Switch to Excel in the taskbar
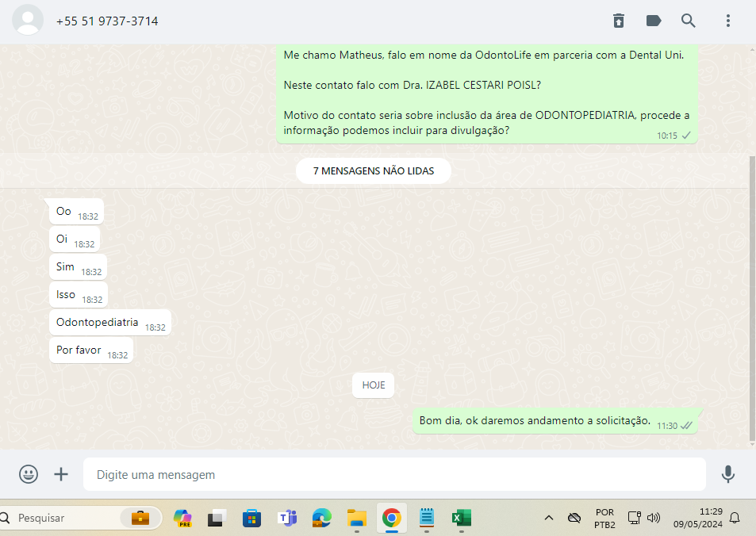This screenshot has height=536, width=756. point(461,518)
